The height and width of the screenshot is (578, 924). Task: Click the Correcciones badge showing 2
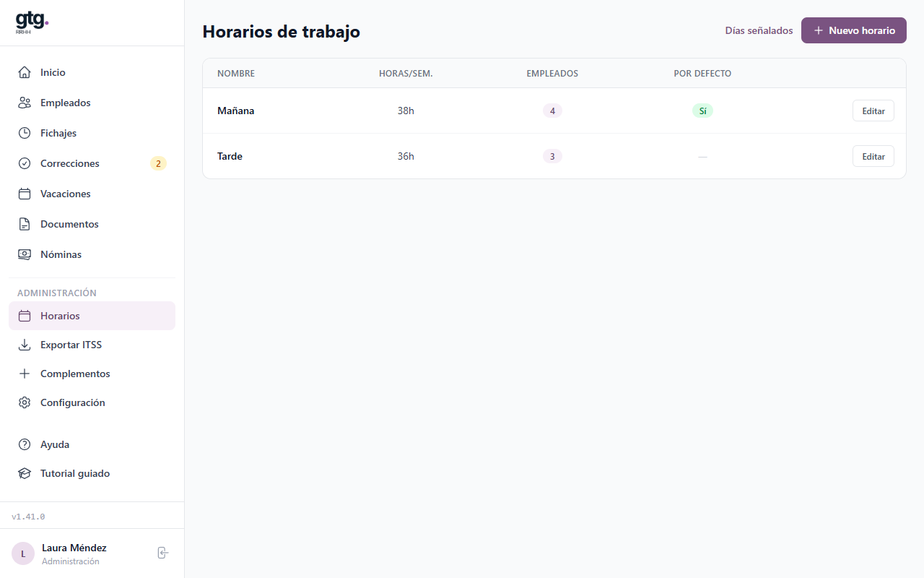(x=158, y=163)
